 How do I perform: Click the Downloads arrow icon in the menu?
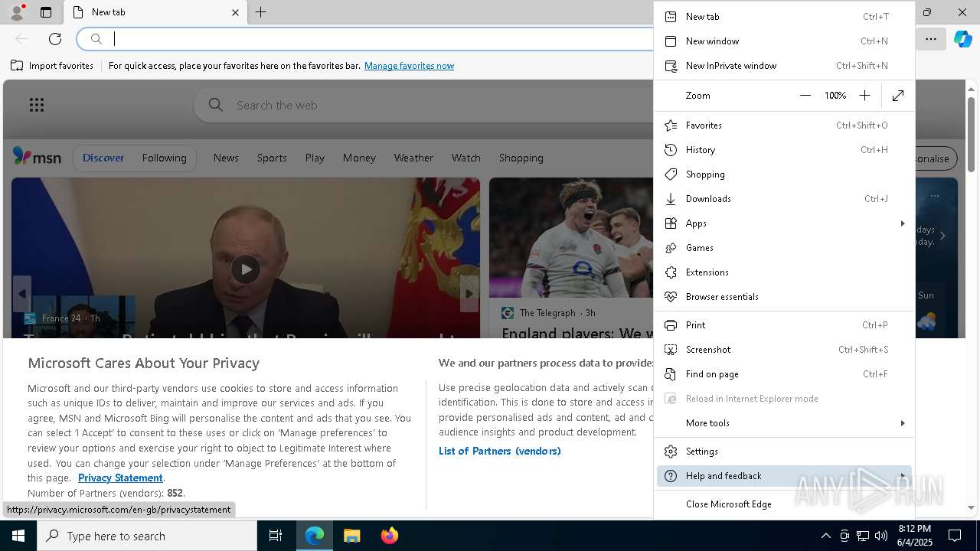click(x=671, y=199)
